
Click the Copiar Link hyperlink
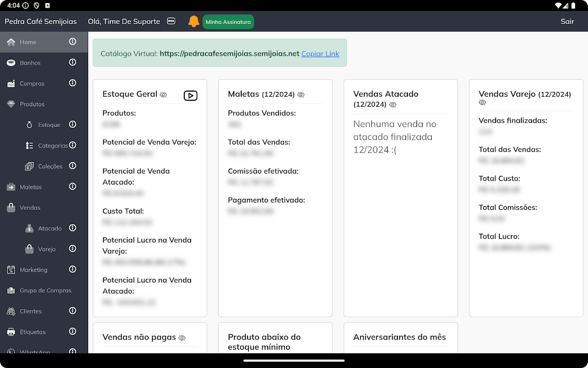click(x=320, y=53)
